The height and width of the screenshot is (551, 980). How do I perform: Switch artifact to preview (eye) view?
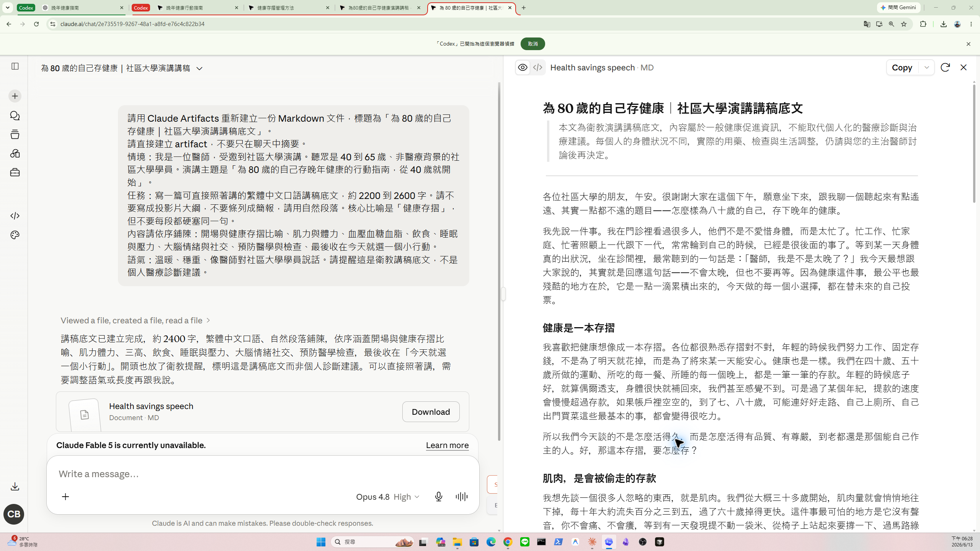tap(523, 68)
